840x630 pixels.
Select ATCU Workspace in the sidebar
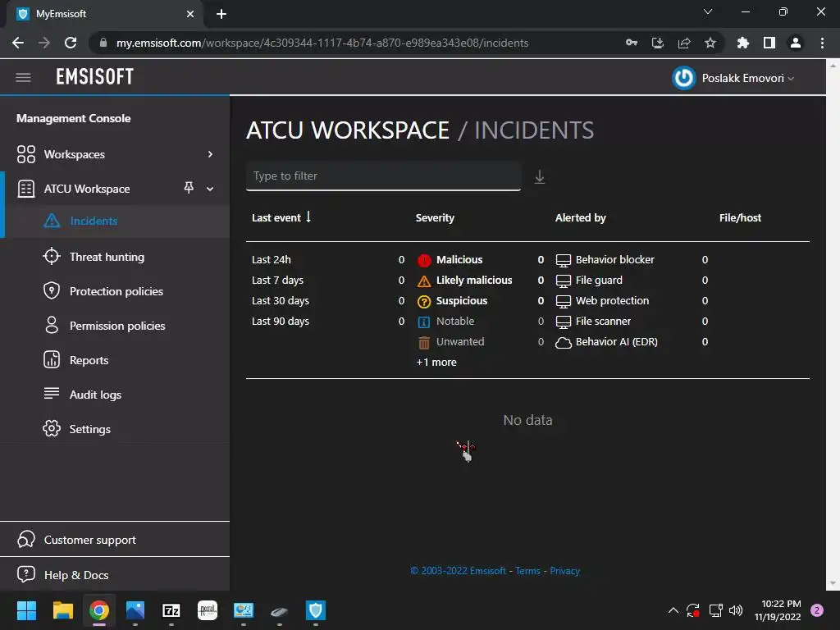(x=87, y=189)
